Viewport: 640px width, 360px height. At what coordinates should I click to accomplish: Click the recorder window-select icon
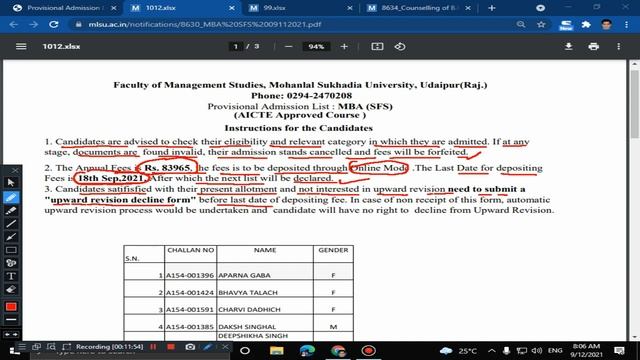(36, 347)
